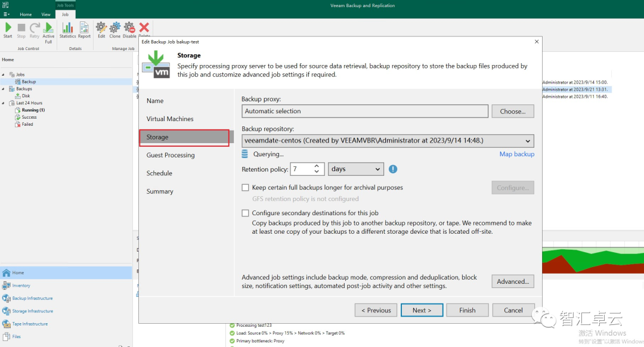Image resolution: width=644 pixels, height=347 pixels.
Task: Open the application main menu button
Action: (6, 14)
